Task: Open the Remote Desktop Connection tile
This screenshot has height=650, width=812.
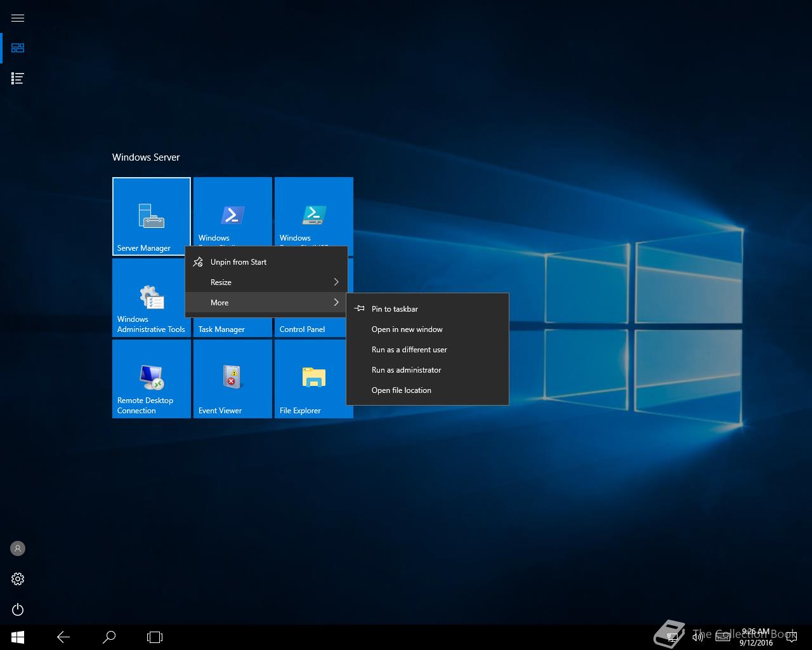Action: (152, 379)
